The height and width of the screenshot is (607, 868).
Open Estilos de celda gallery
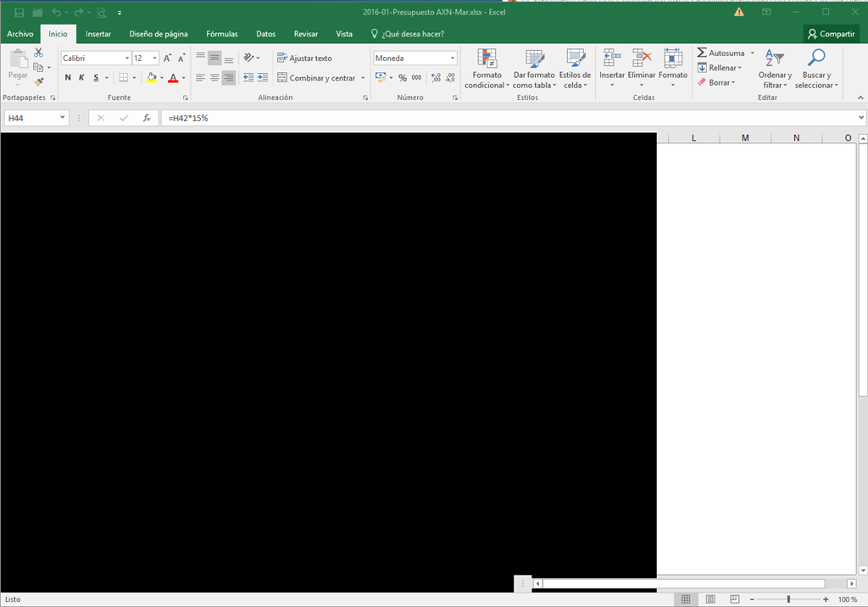point(576,69)
